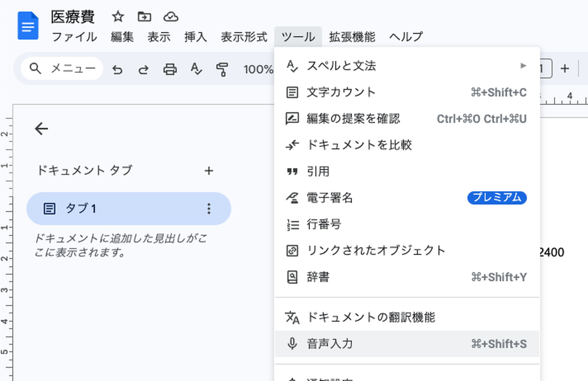Image resolution: width=588 pixels, height=381 pixels.
Task: Add a new document tab
Action: 209,170
